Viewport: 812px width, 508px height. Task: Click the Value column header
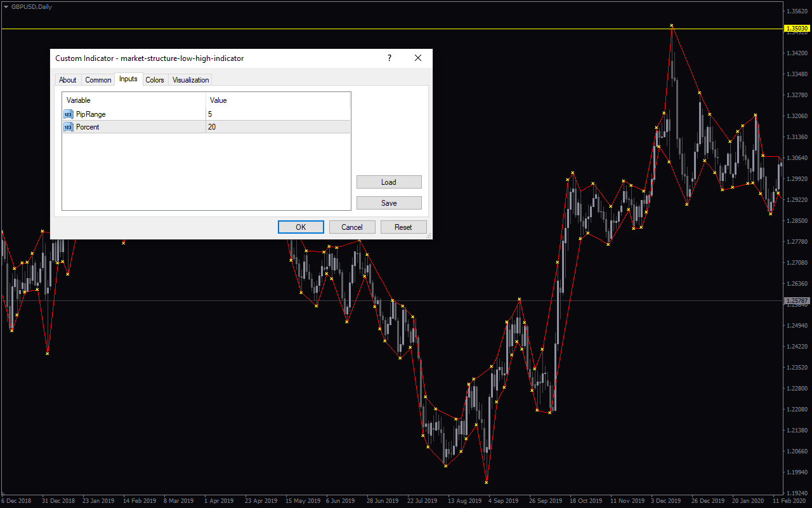(x=278, y=100)
